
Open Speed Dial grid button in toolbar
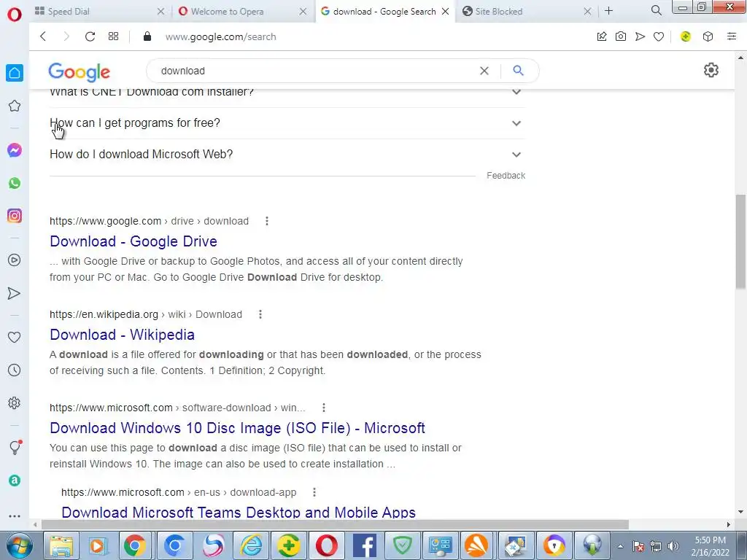(113, 36)
